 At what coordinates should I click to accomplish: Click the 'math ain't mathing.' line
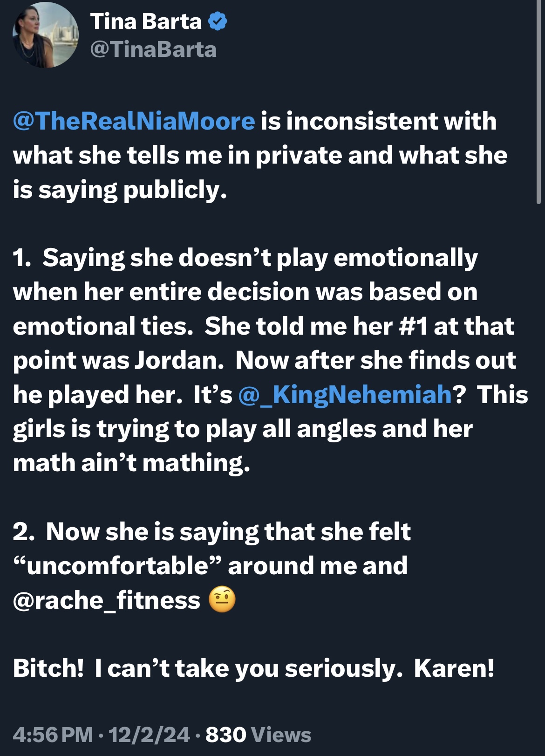click(132, 463)
